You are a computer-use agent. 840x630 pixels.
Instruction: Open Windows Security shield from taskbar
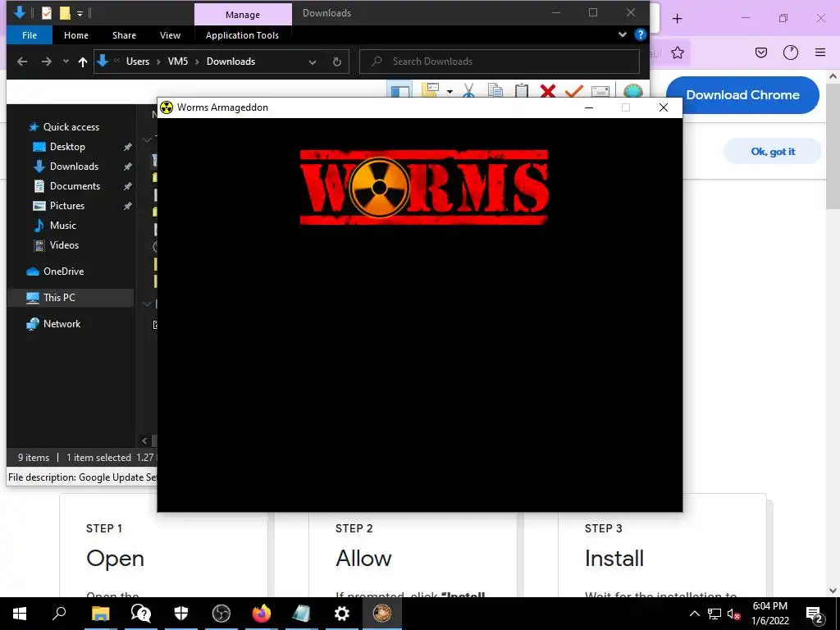[x=181, y=614]
